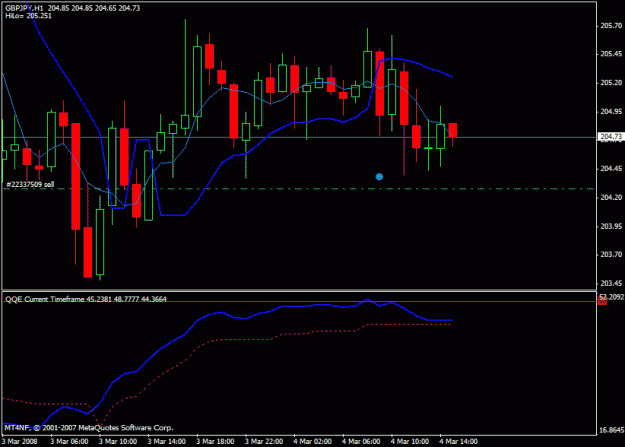Click the 16.8645 indicator scale value

(x=611, y=430)
